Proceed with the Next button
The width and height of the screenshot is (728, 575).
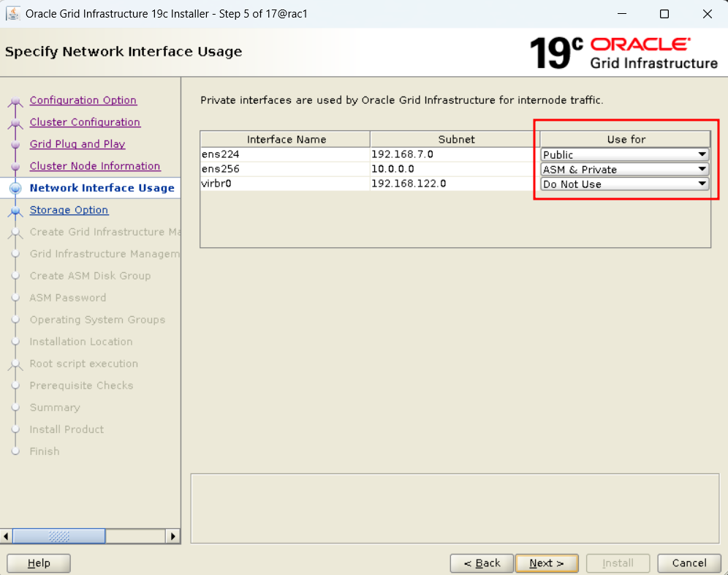(547, 563)
